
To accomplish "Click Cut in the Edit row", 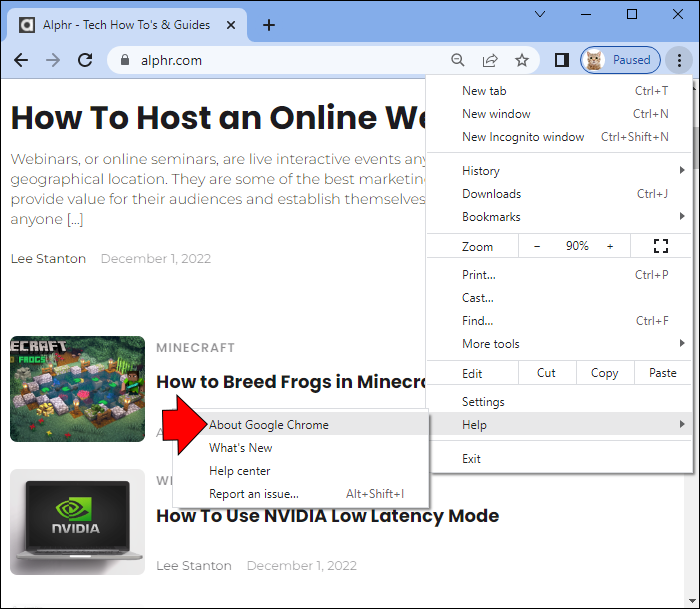I will [x=546, y=373].
